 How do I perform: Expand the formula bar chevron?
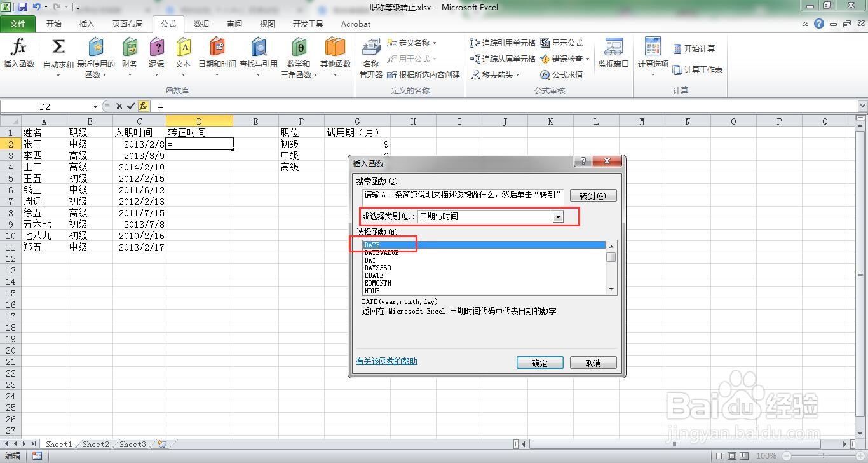862,106
